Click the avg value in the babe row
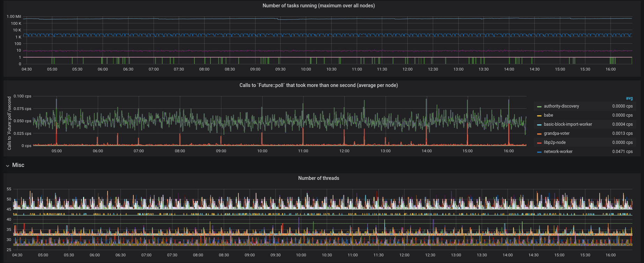This screenshot has width=644, height=263. click(x=622, y=115)
